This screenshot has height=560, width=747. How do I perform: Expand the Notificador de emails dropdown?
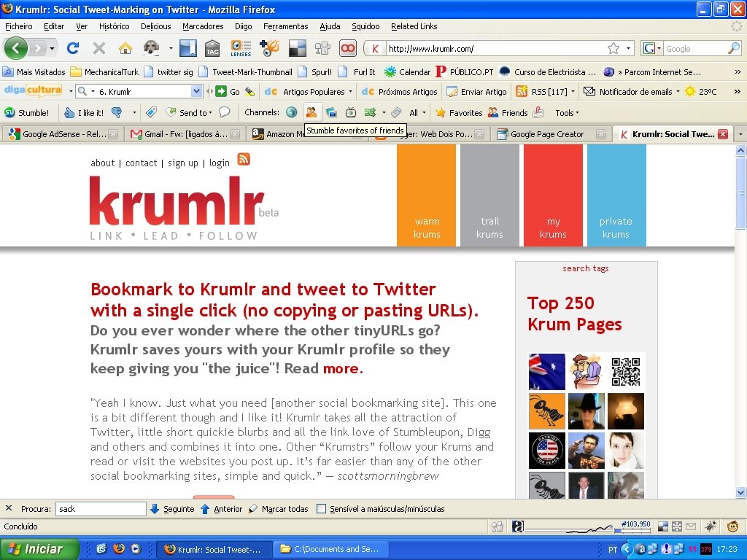coord(678,91)
